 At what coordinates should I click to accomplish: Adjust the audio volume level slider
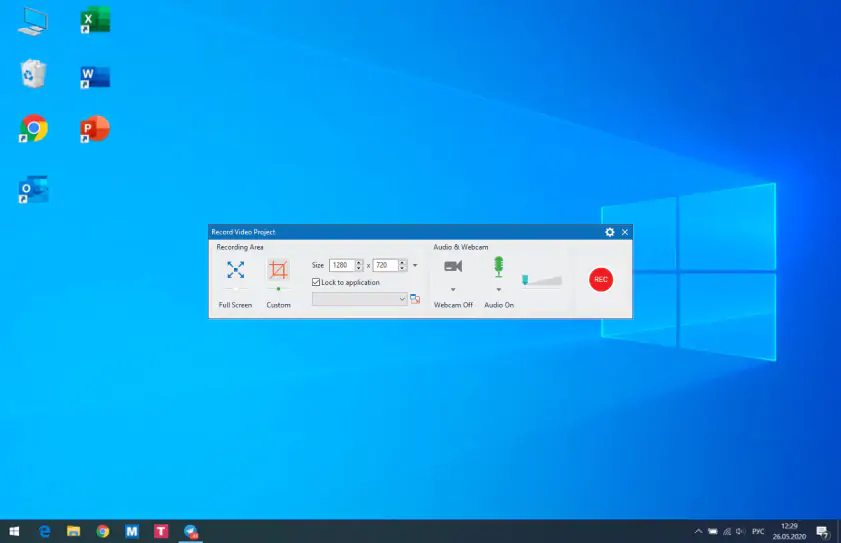(541, 281)
